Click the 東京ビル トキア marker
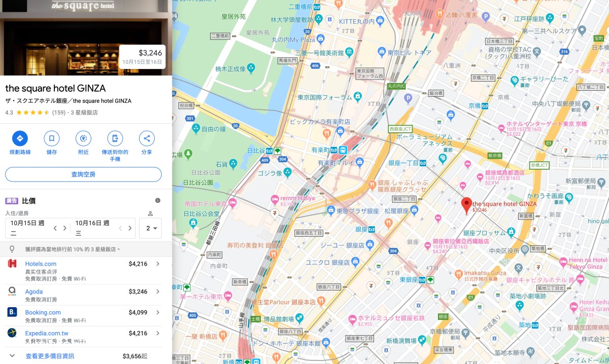 382,52
